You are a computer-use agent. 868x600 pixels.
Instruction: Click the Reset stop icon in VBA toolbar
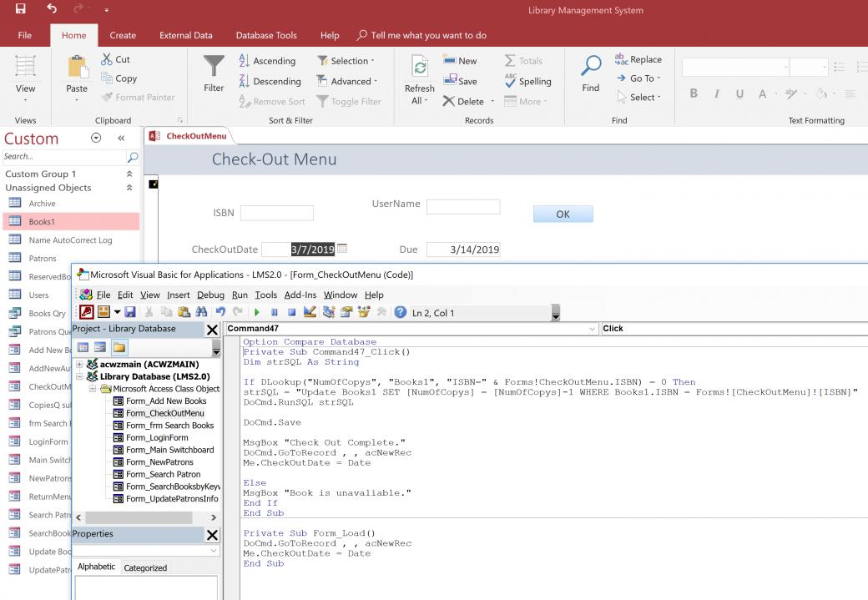pos(292,313)
